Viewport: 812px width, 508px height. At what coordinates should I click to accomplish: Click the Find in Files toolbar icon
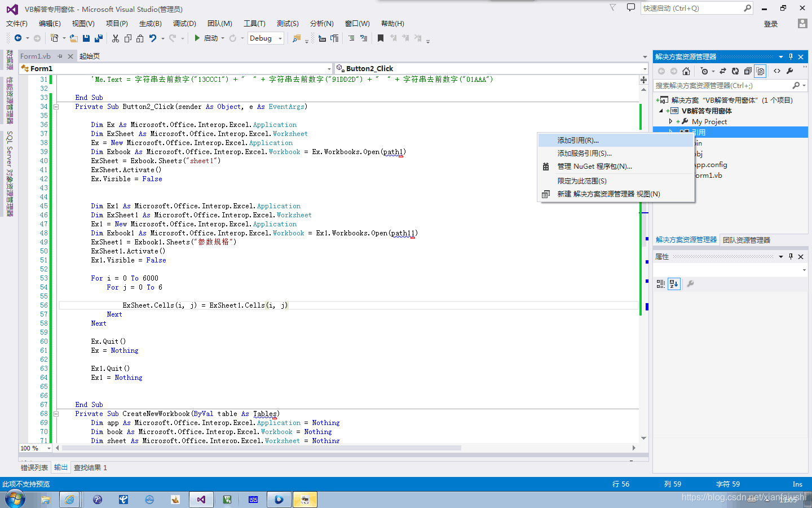tap(297, 38)
